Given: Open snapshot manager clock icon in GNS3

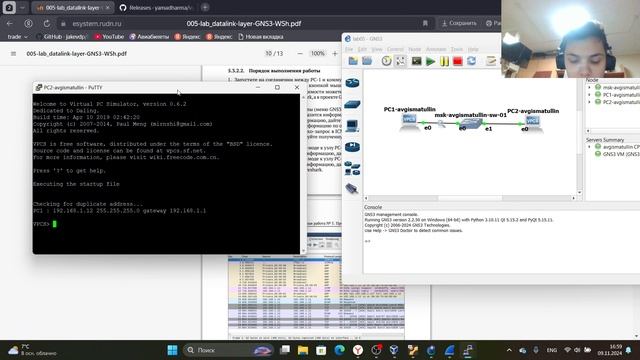Looking at the screenshot, I should pyautogui.click(x=386, y=61).
